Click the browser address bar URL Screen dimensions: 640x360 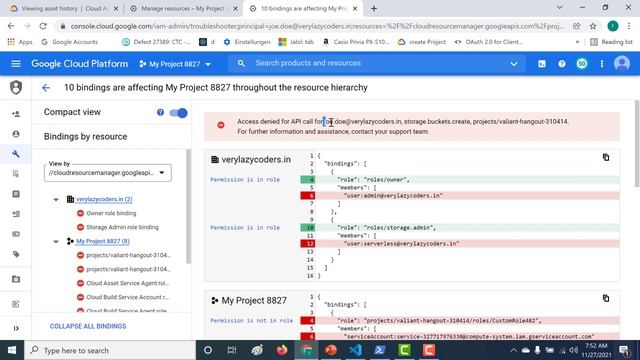[x=317, y=26]
